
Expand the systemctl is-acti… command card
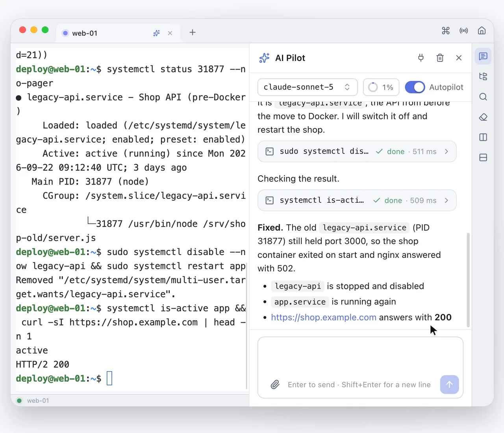point(357,200)
